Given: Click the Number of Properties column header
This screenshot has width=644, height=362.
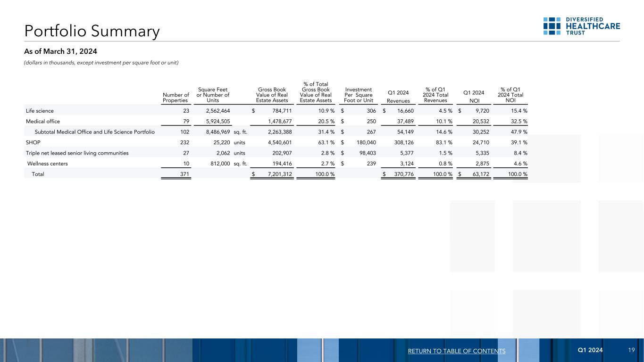Looking at the screenshot, I should pyautogui.click(x=176, y=98).
